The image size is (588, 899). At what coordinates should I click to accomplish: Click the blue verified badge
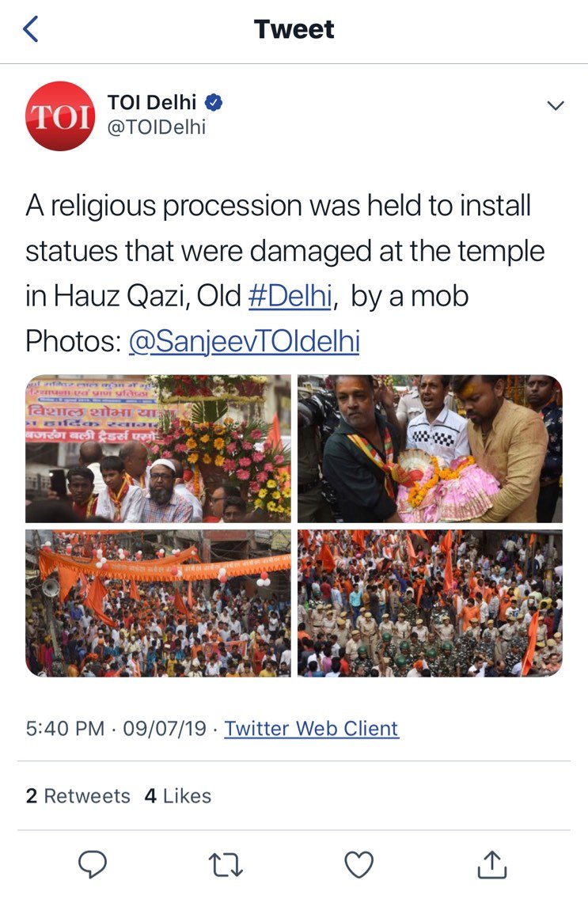214,103
